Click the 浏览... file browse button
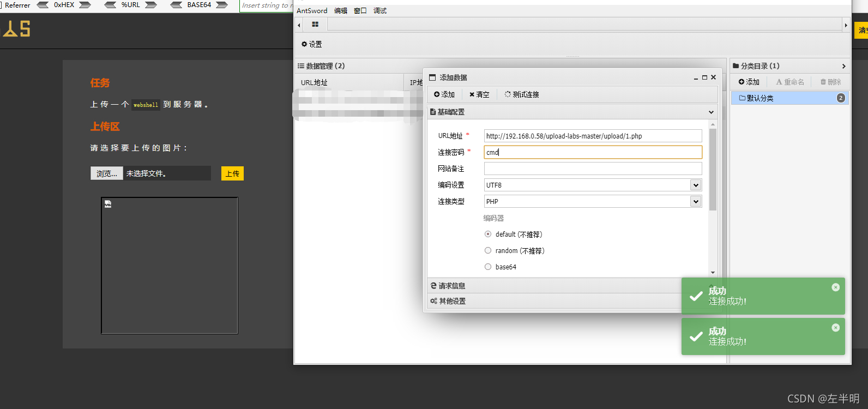 (x=107, y=173)
